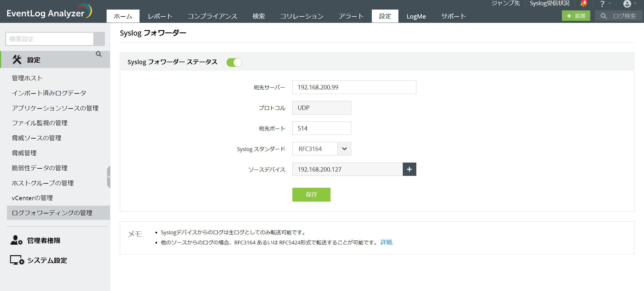Click the green 追加 button

576,16
